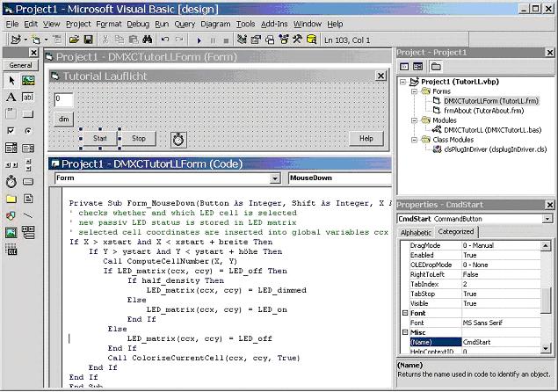Click the Save Project toolbar icon
Viewport: 558px width, 392px height.
click(x=88, y=40)
